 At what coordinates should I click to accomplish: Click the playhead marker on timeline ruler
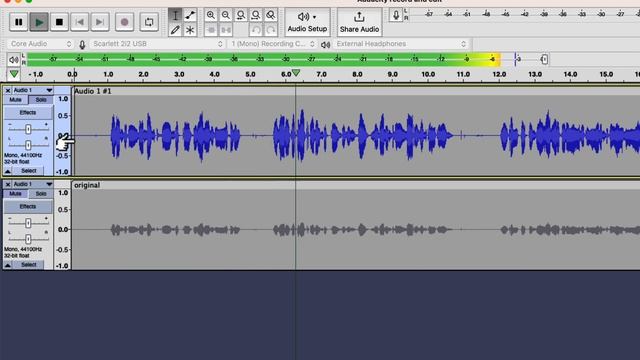(296, 73)
